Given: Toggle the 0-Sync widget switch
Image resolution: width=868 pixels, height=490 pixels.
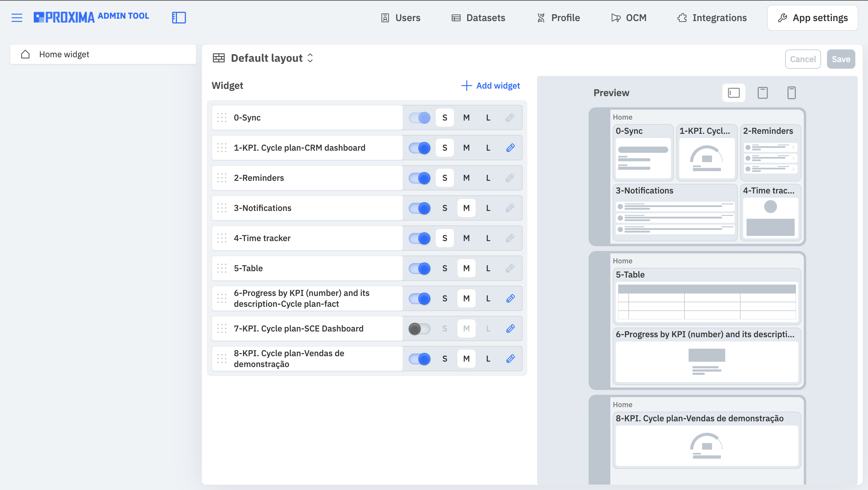Looking at the screenshot, I should click(x=419, y=118).
